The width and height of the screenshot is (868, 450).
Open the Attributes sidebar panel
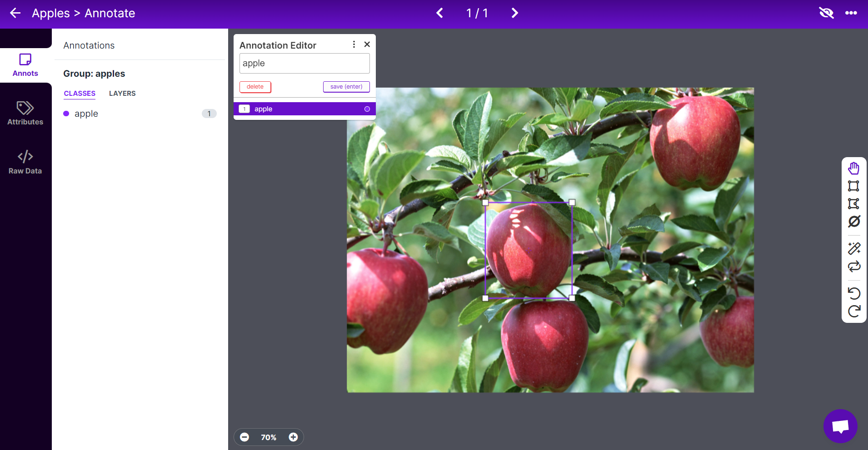25,114
